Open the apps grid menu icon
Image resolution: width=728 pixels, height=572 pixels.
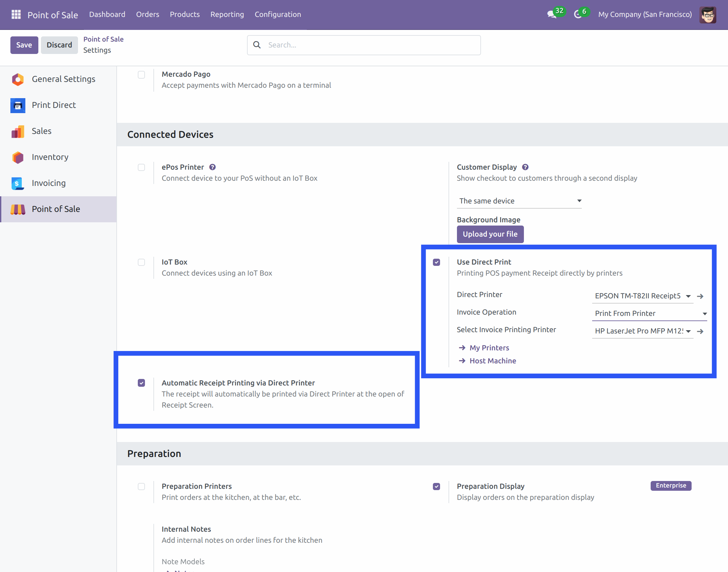16,14
